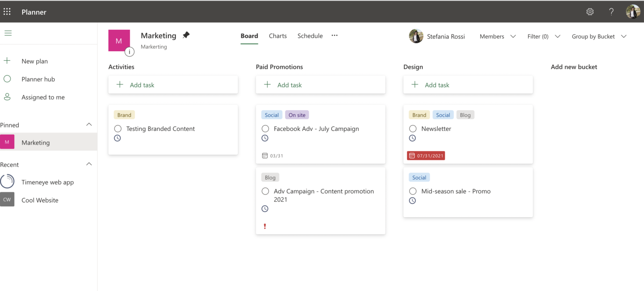The width and height of the screenshot is (644, 291).
Task: Mark Testing Branded Content as complete
Action: click(118, 129)
